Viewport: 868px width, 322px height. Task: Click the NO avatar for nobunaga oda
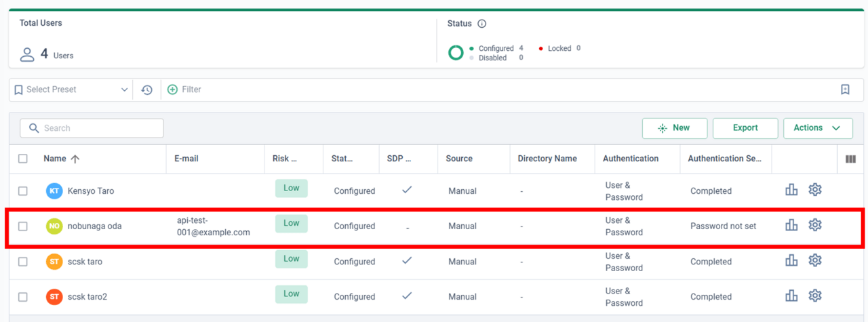point(54,226)
